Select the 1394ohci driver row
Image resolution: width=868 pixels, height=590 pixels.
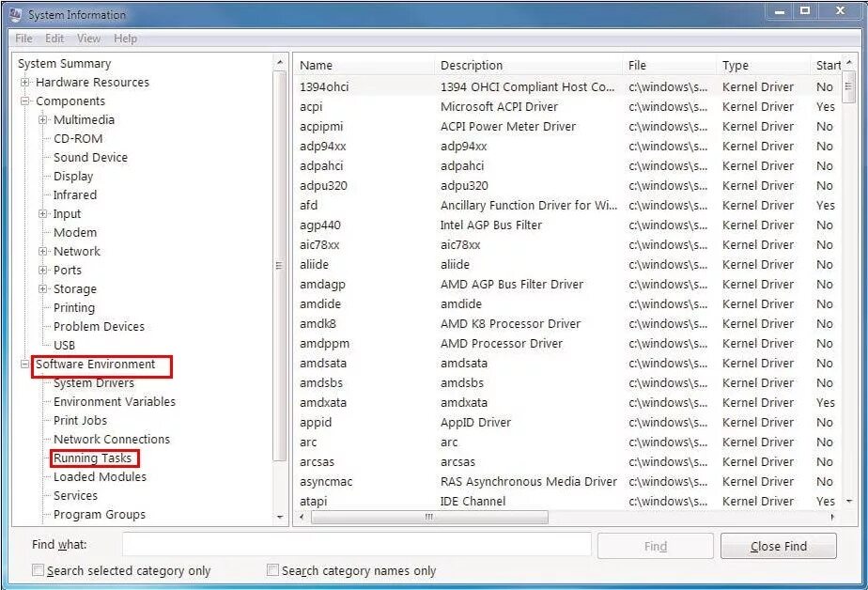567,86
